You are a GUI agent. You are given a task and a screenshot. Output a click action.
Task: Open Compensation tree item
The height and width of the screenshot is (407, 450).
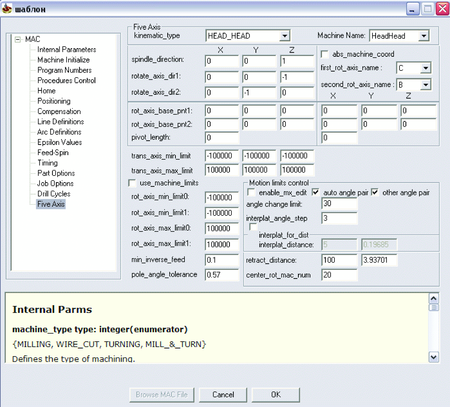pos(59,112)
